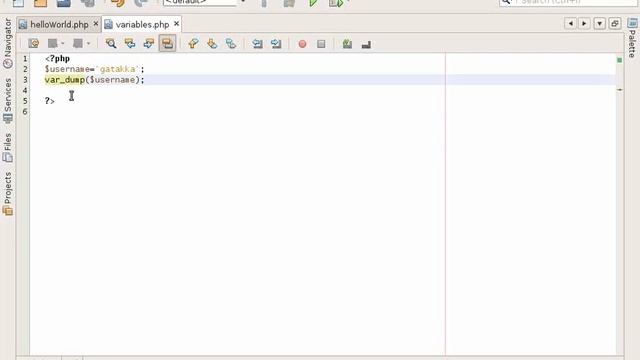Uncomment the selected code line
This screenshot has height=360, width=640.
366,44
